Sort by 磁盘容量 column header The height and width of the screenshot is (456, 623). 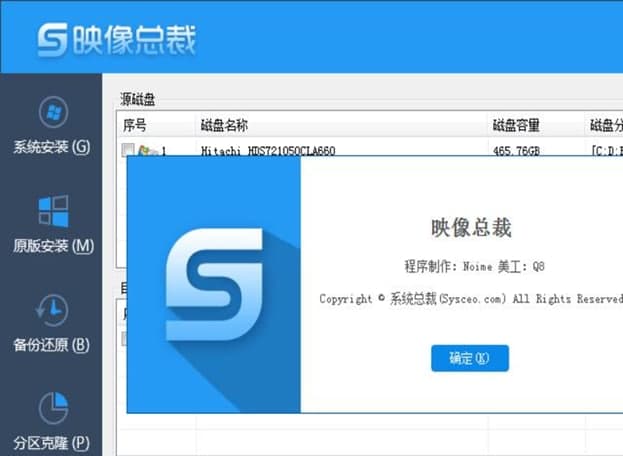[516, 126]
